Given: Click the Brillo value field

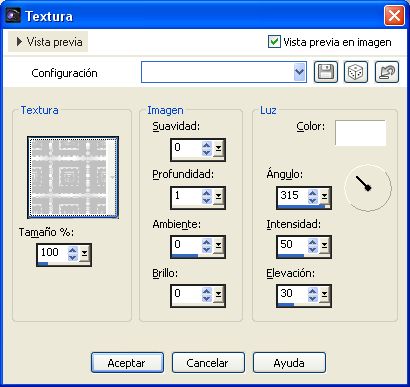Looking at the screenshot, I should (x=187, y=294).
